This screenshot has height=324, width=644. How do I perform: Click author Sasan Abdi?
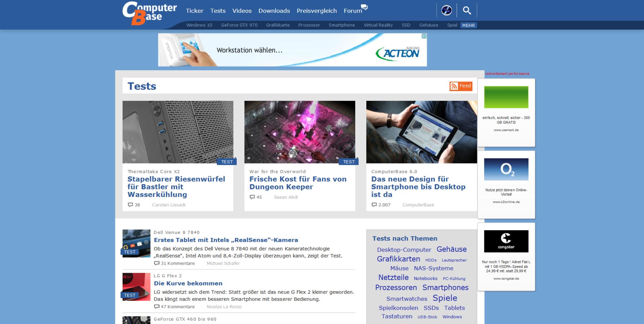pos(286,197)
